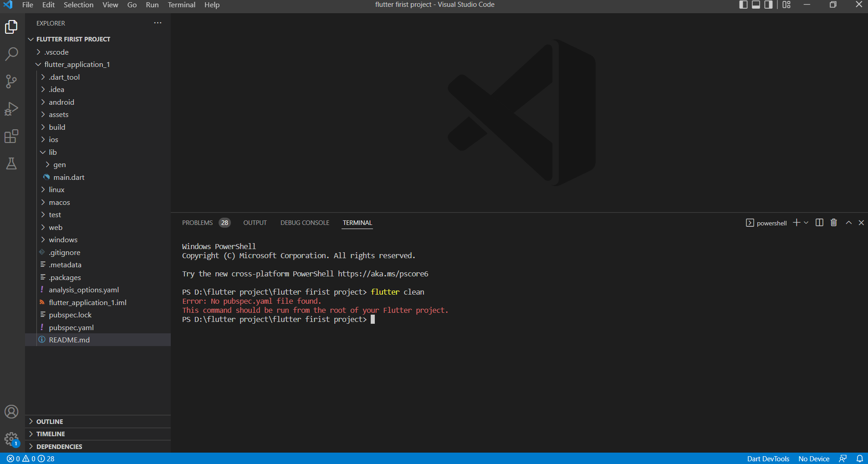Click the new terminal plus icon
This screenshot has height=464, width=868.
pyautogui.click(x=797, y=223)
